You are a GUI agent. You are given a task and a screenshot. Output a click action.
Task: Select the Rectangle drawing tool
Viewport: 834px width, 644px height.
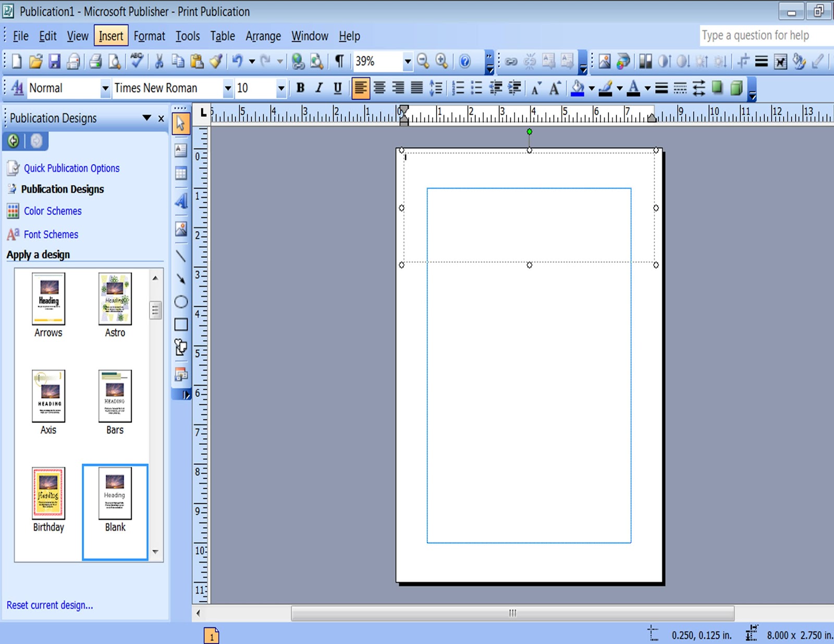click(181, 324)
